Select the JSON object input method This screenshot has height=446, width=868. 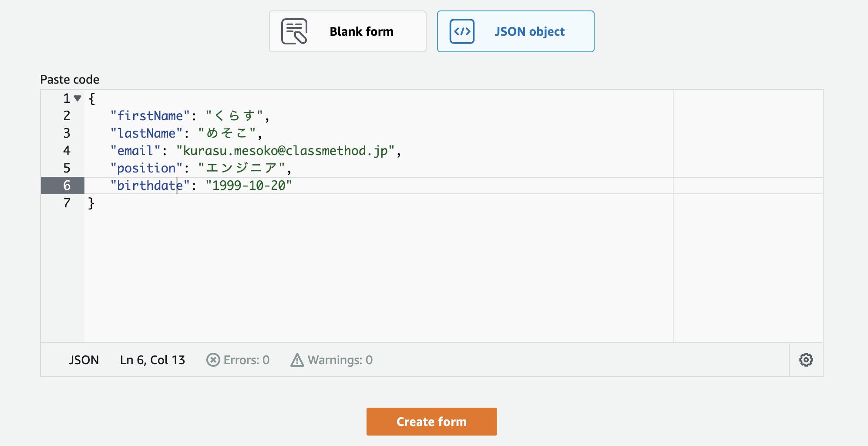(x=516, y=31)
